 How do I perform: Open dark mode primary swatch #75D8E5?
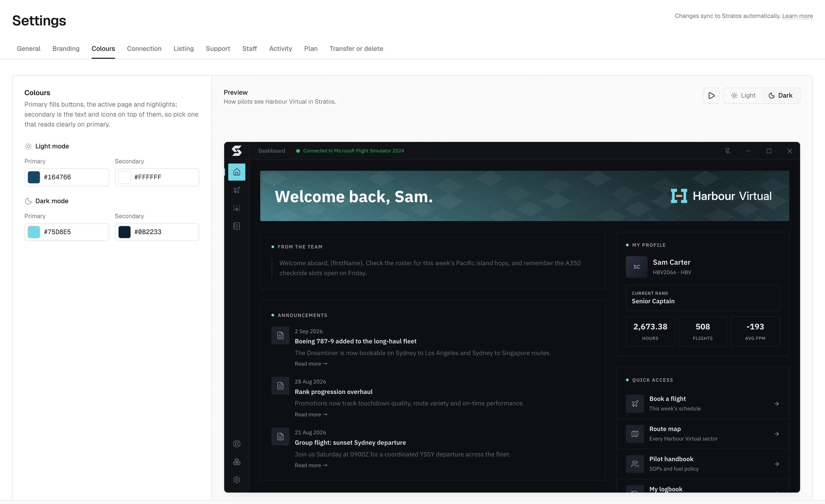[x=34, y=232]
